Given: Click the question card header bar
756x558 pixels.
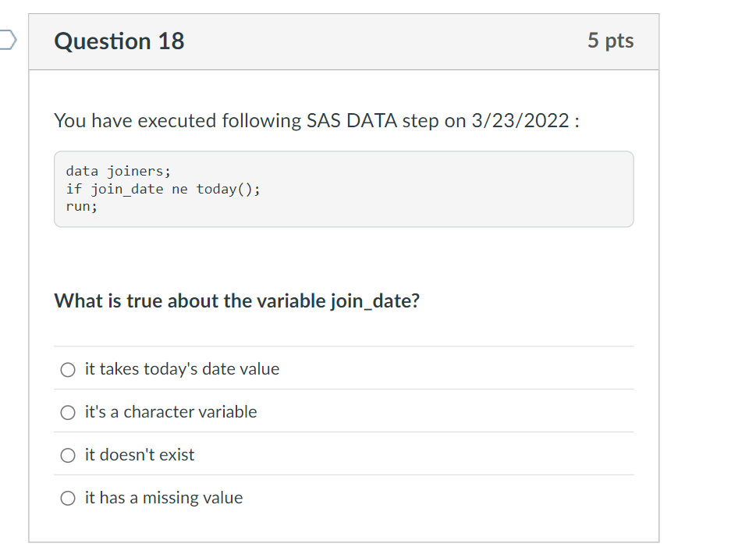Looking at the screenshot, I should click(343, 41).
